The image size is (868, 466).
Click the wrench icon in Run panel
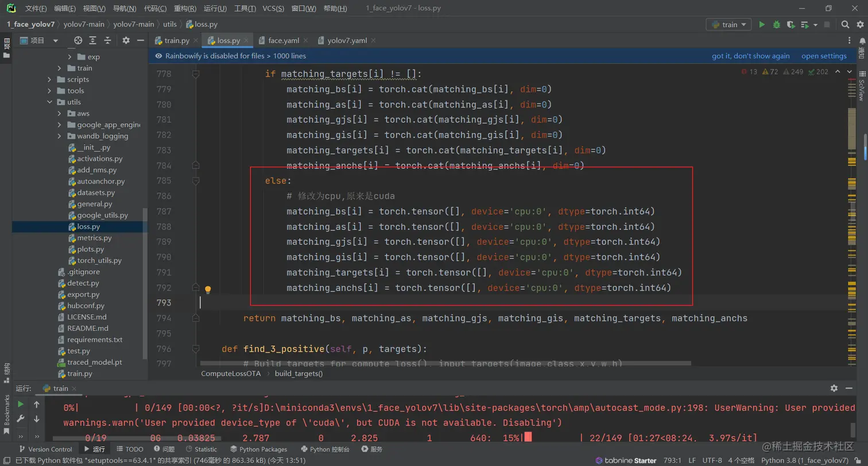(21, 419)
